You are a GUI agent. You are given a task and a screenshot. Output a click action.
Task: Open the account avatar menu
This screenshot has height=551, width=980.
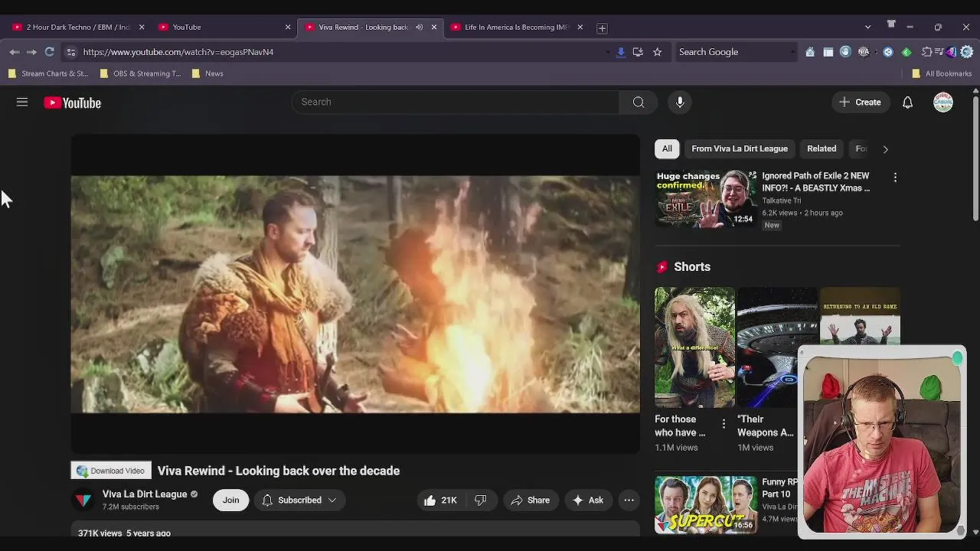coord(943,103)
